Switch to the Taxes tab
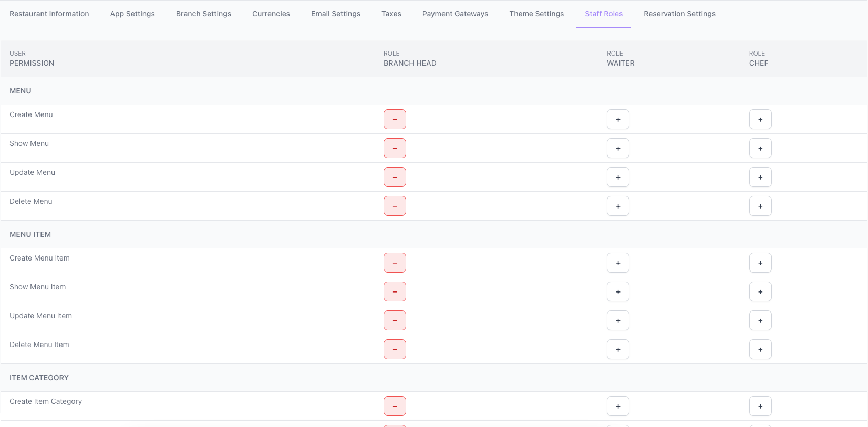Viewport: 868px width, 427px height. [x=391, y=14]
